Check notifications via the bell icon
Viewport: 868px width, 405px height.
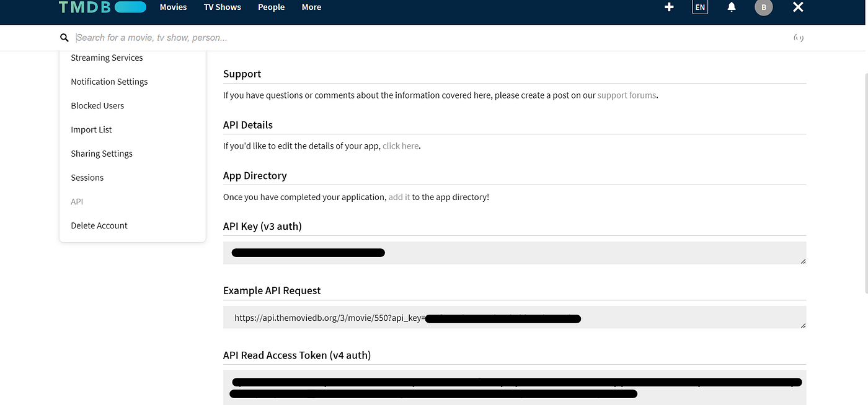[731, 7]
